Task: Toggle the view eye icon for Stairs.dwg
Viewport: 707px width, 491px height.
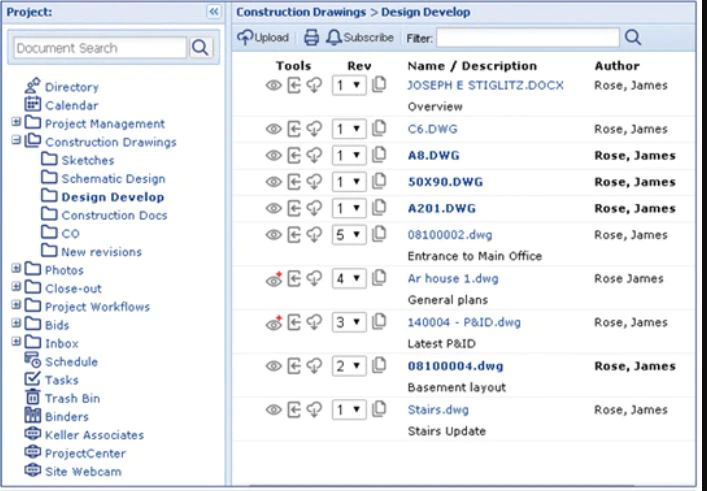Action: (273, 410)
